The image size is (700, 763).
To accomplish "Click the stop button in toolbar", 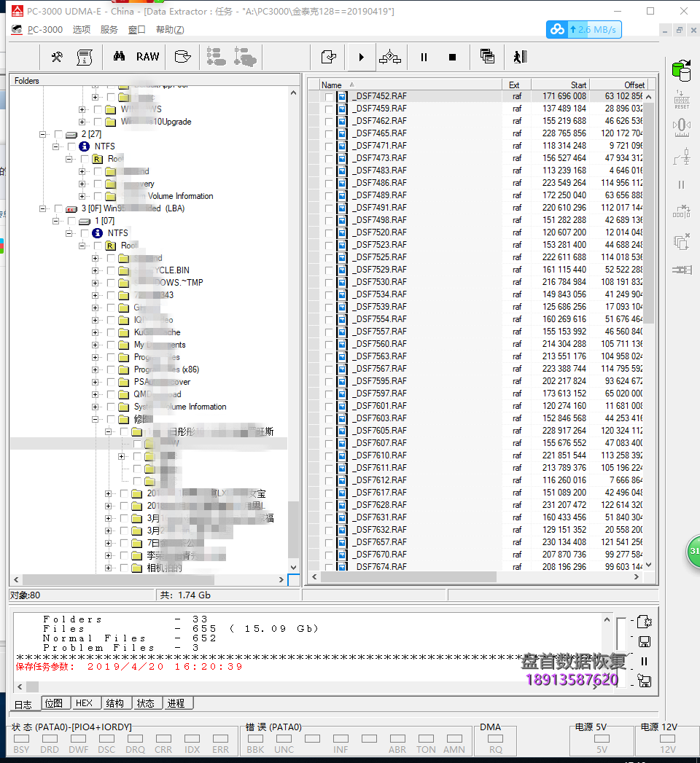I will click(x=452, y=57).
